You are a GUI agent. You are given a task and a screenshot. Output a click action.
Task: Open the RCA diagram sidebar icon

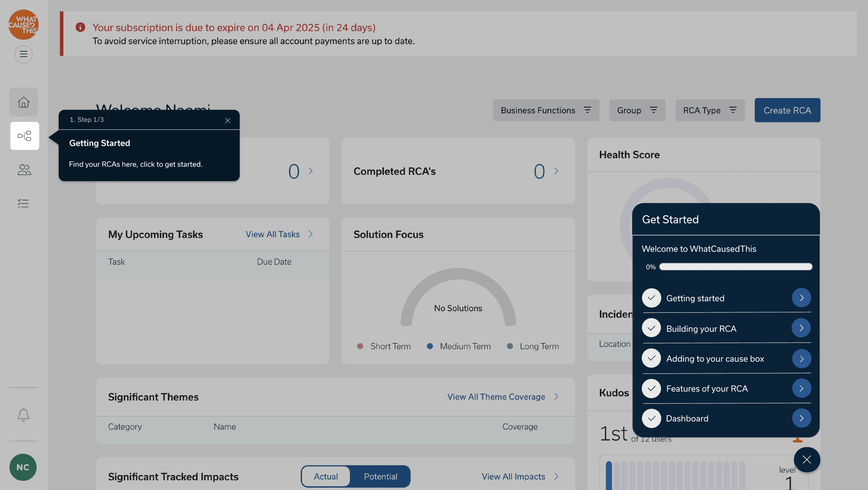tap(24, 136)
